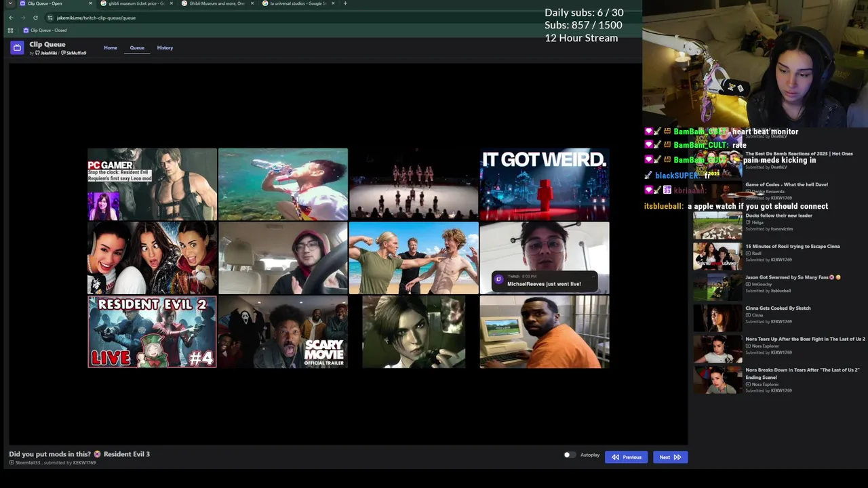The height and width of the screenshot is (488, 868).
Task: Open a new browser tab with plus icon
Action: [x=345, y=3]
